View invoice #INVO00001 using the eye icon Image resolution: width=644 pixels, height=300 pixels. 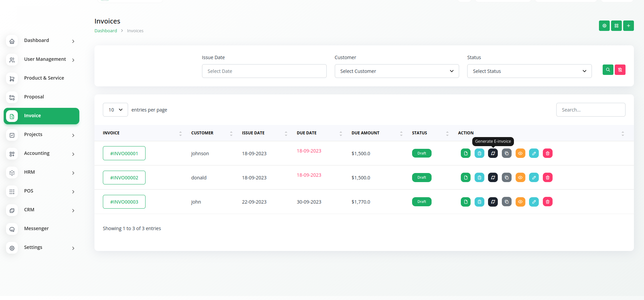click(520, 154)
